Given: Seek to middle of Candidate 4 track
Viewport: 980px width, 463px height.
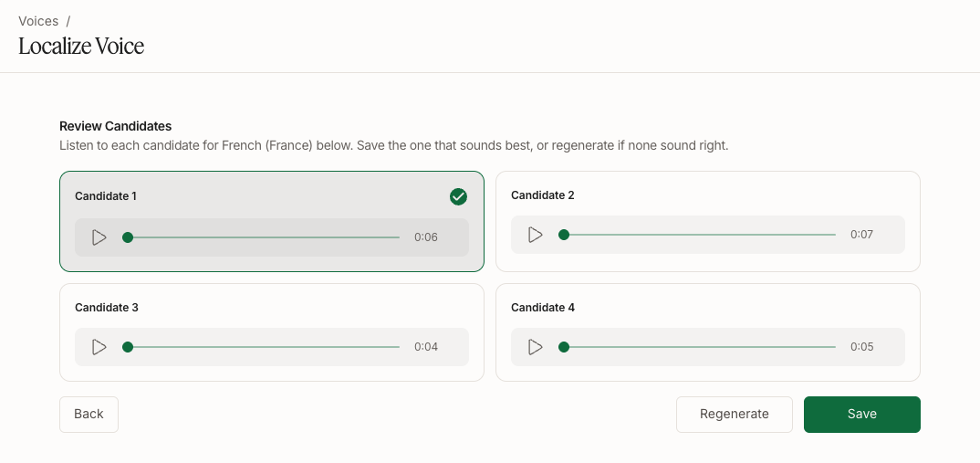Looking at the screenshot, I should click(699, 347).
